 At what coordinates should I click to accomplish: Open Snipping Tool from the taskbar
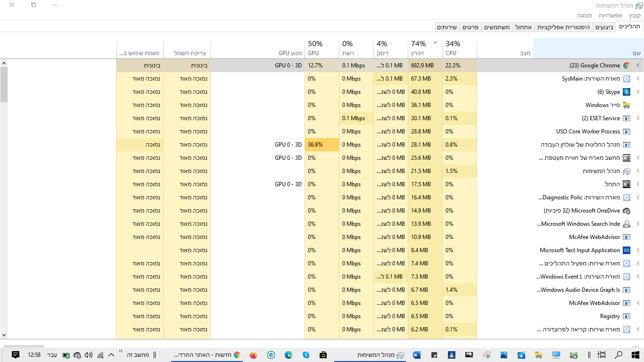487,355
